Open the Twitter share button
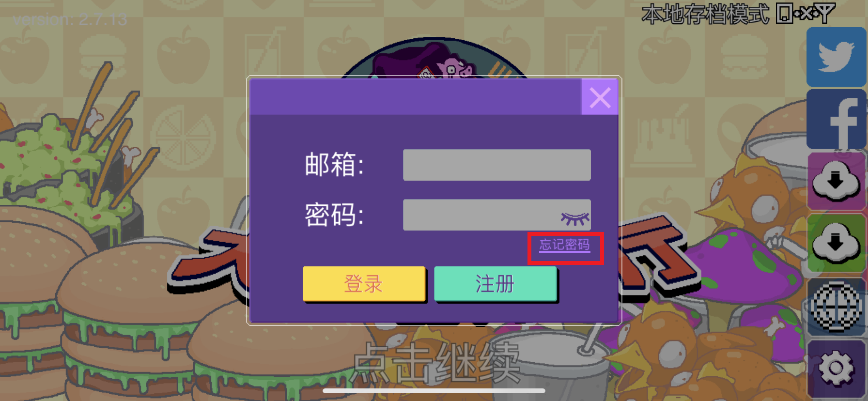Screen dimensions: 868x401 pyautogui.click(x=837, y=57)
